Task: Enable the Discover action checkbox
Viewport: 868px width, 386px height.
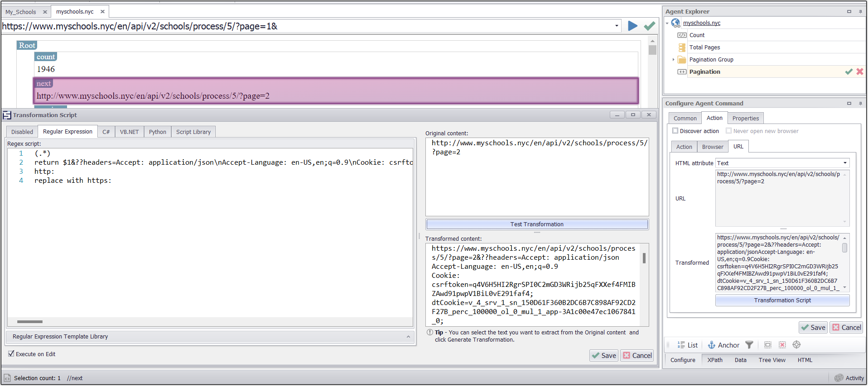Action: [x=675, y=131]
